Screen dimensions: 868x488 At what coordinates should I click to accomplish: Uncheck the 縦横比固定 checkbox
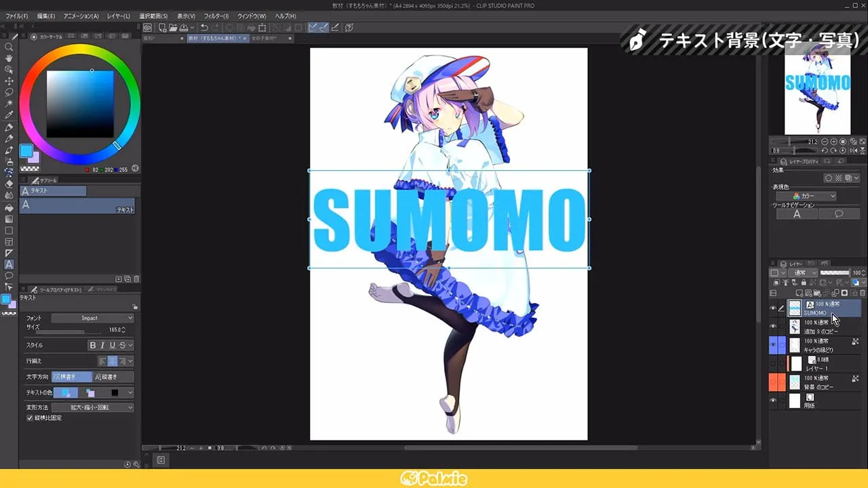28,418
